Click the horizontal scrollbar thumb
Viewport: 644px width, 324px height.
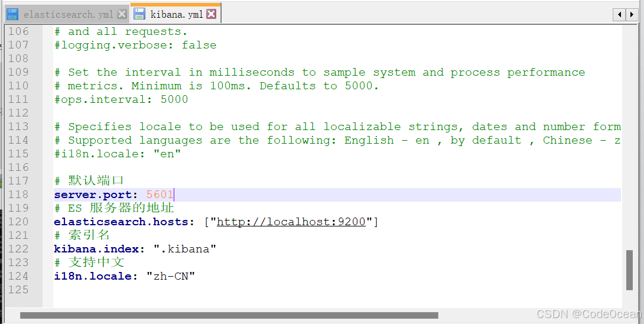[229, 315]
